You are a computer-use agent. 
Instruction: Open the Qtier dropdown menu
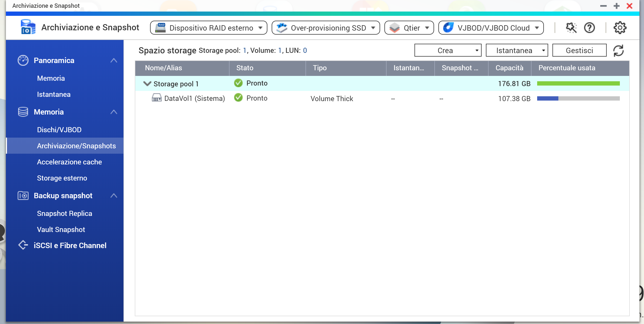tap(409, 28)
